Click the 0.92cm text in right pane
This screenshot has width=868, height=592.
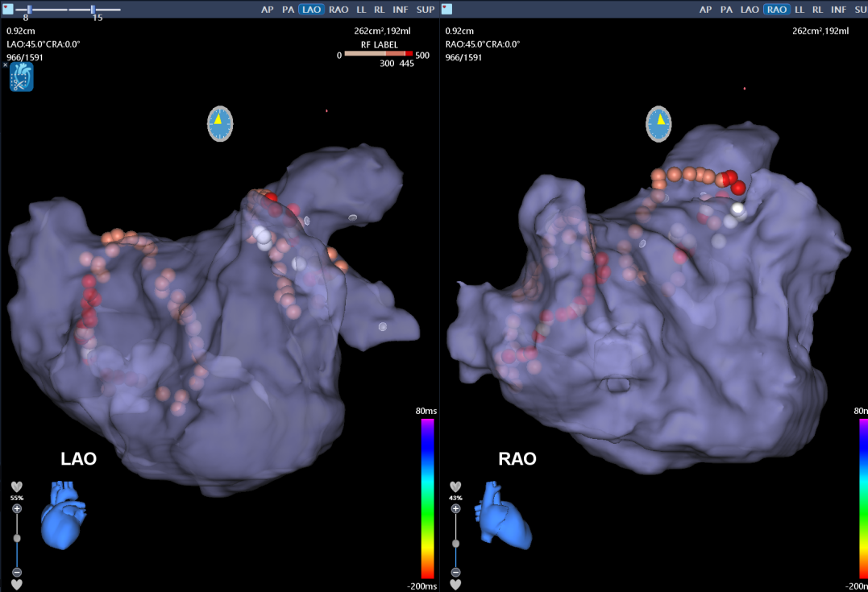[459, 31]
